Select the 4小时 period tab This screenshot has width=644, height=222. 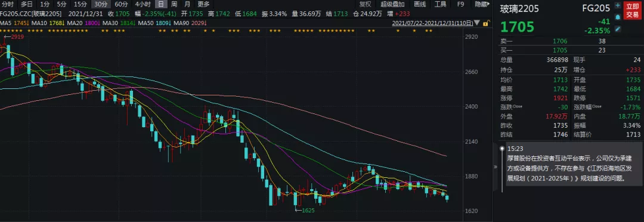[143, 5]
